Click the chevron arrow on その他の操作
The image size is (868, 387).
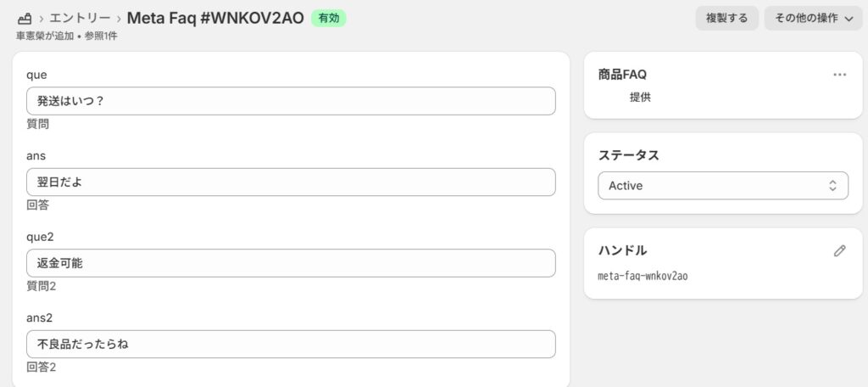849,19
